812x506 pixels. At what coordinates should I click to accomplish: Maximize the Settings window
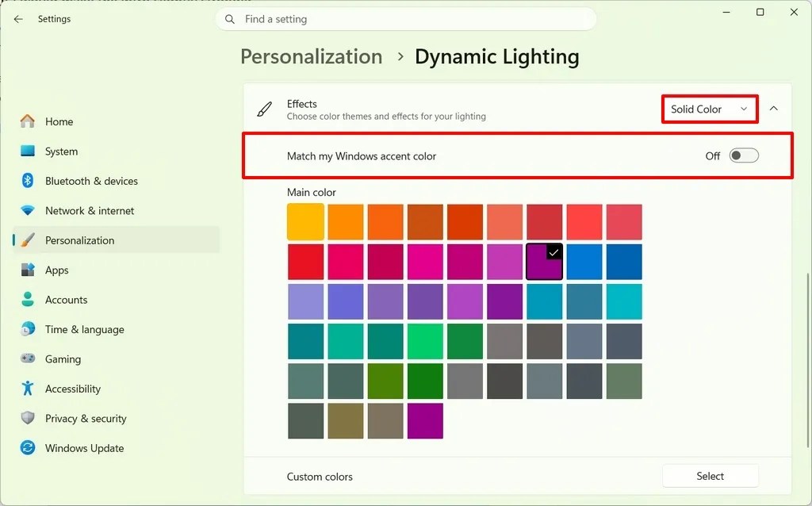click(760, 12)
